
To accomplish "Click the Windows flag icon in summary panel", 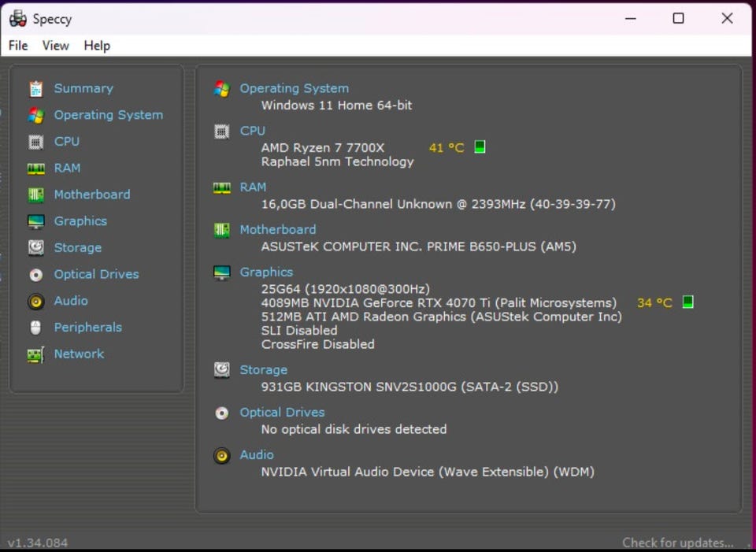I will 222,89.
